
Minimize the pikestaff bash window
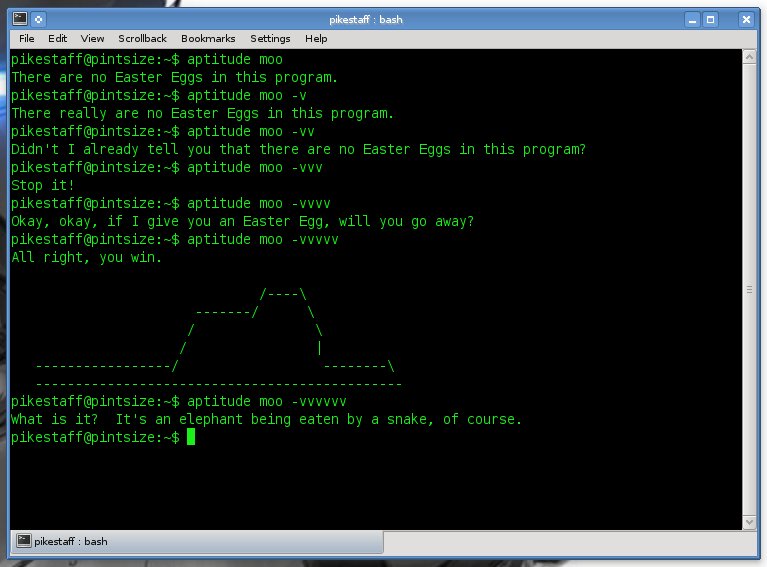pyautogui.click(x=692, y=20)
